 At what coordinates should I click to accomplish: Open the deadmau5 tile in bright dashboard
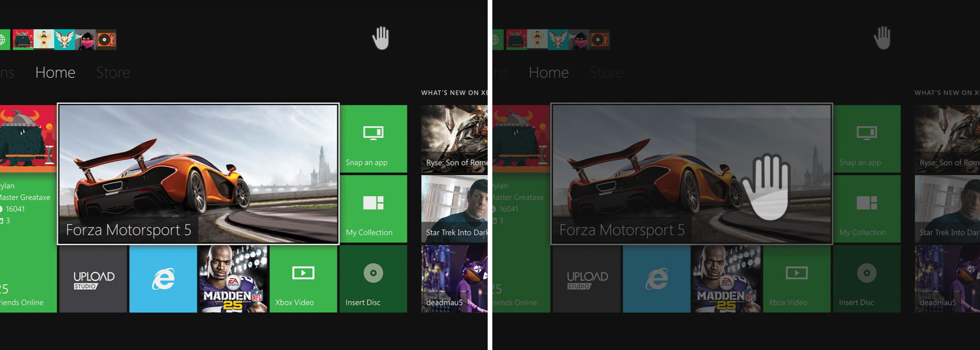pos(454,279)
